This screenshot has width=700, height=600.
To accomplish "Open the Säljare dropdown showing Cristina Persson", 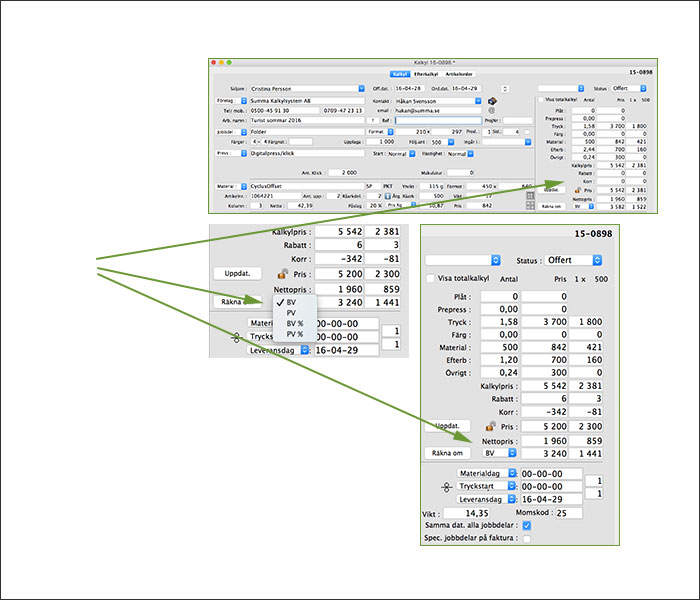I will [x=307, y=89].
